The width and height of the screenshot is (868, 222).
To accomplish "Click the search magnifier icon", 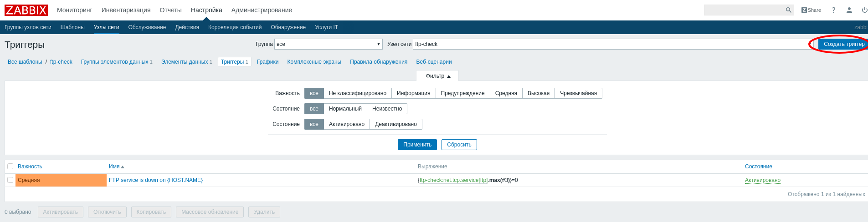I will tap(788, 10).
